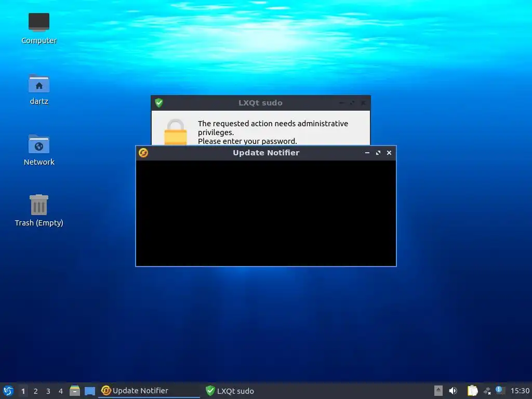The image size is (532, 399).
Task: Click the green shield icon in LXQt sudo title bar
Action: tap(159, 103)
